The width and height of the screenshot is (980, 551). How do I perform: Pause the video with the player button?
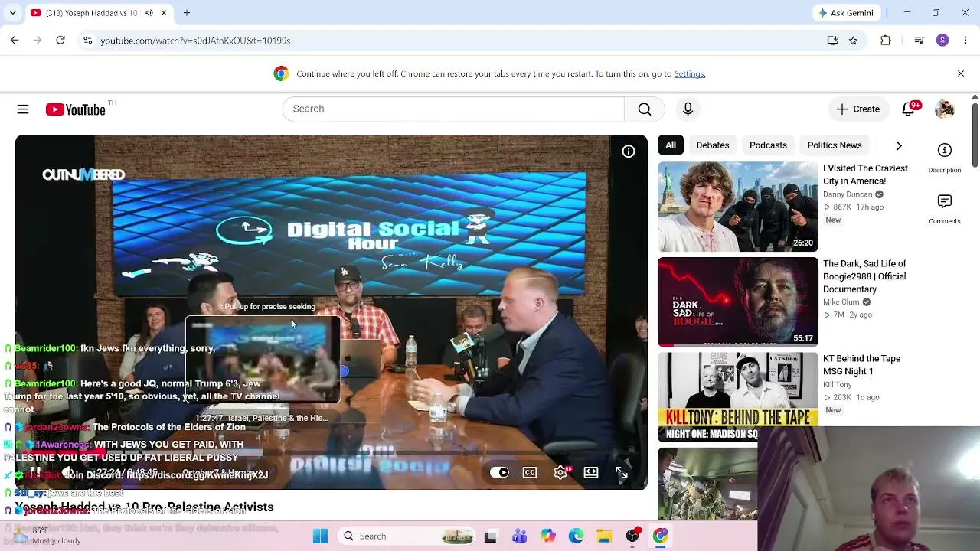[36, 473]
